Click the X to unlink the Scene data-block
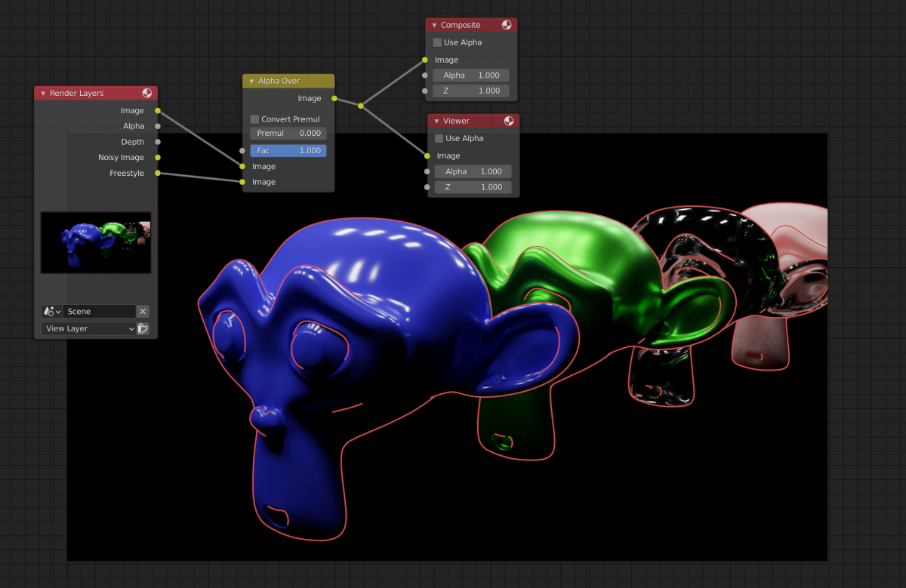 pyautogui.click(x=142, y=311)
